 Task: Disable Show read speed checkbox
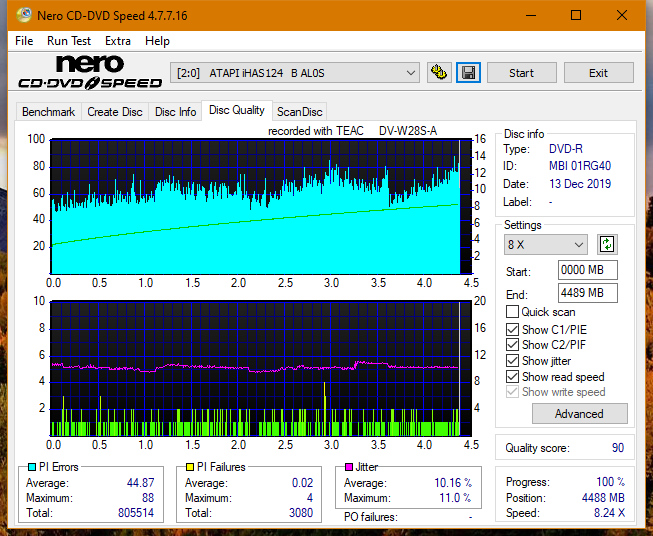tap(512, 377)
